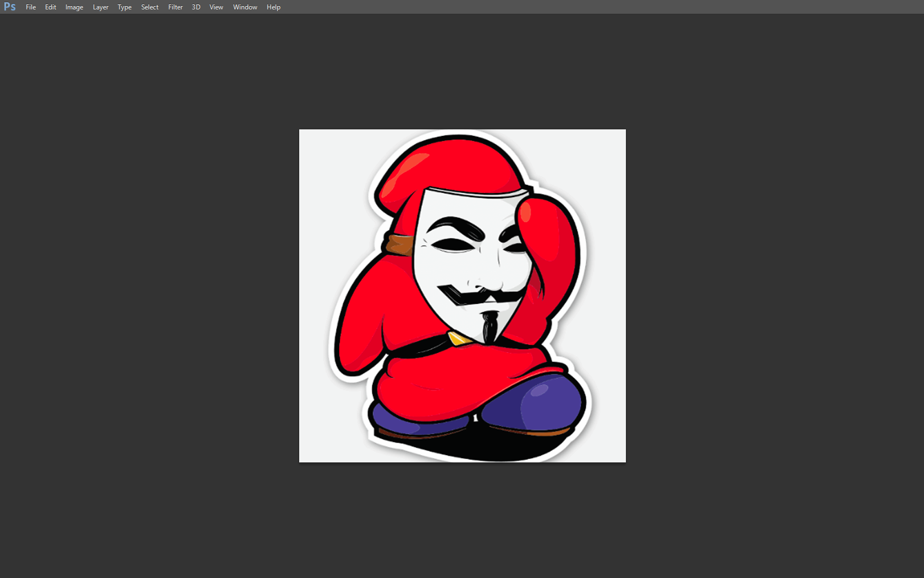Open the Window menu
Viewport: 924px width, 578px height.
point(245,7)
